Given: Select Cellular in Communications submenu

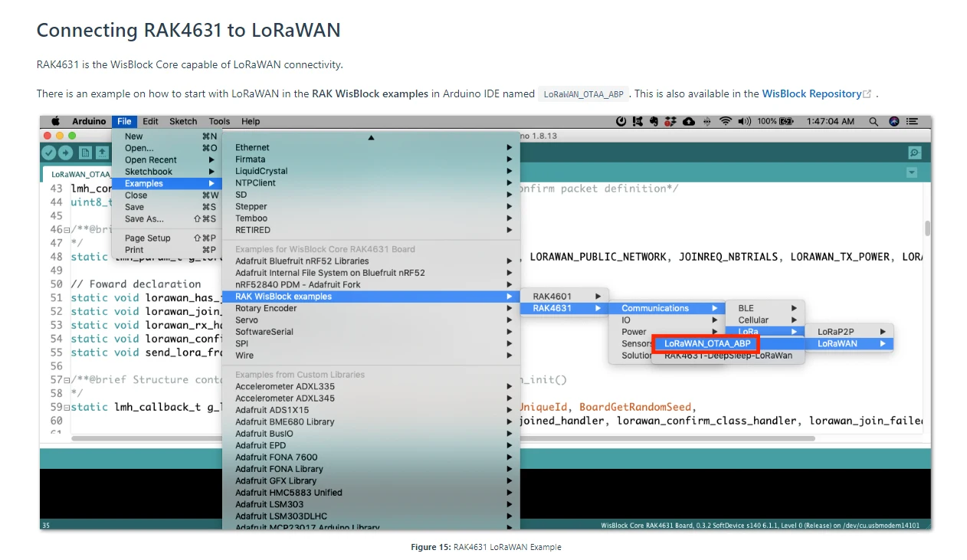Looking at the screenshot, I should [x=765, y=320].
